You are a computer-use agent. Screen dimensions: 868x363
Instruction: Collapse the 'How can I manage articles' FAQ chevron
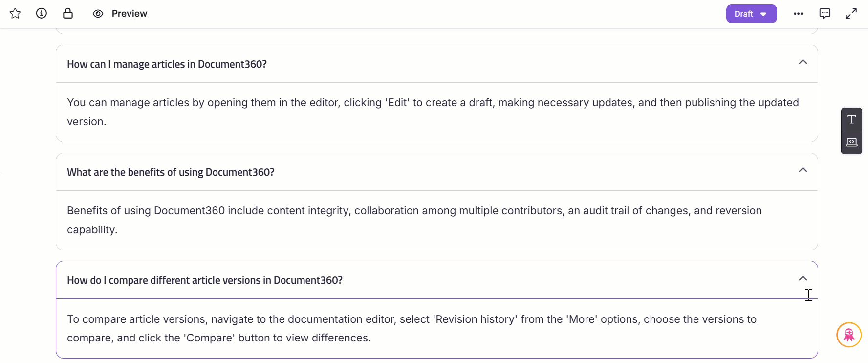pos(803,62)
